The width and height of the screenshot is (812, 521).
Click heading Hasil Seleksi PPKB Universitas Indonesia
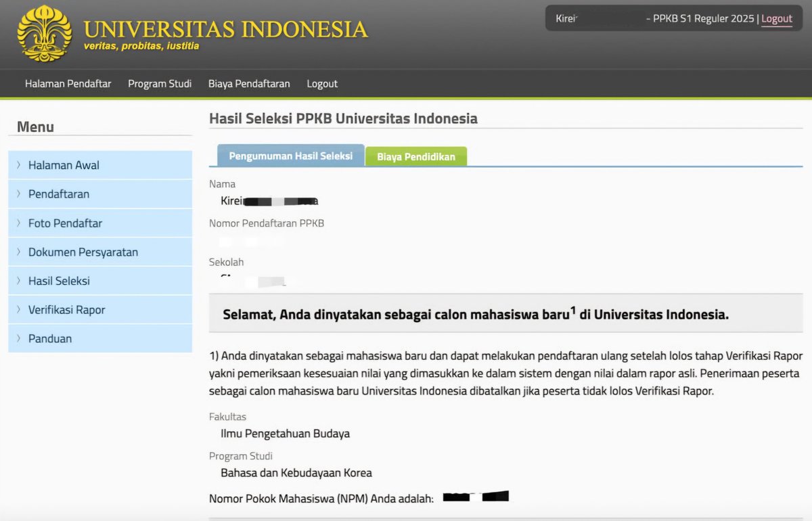click(x=343, y=118)
